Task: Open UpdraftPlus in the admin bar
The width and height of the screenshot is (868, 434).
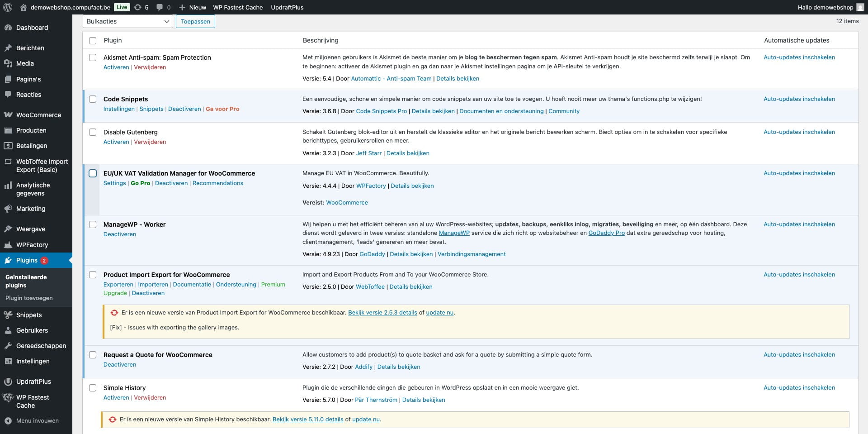Action: pos(287,7)
